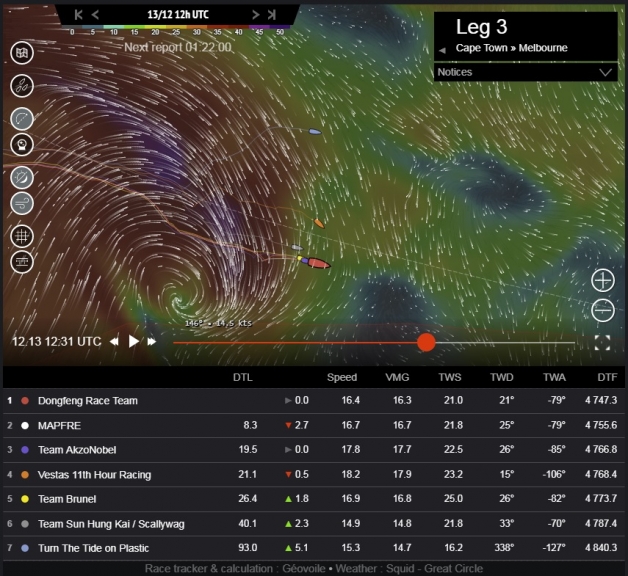Toggle the lat/long grid icon
628x576 pixels.
[22, 236]
